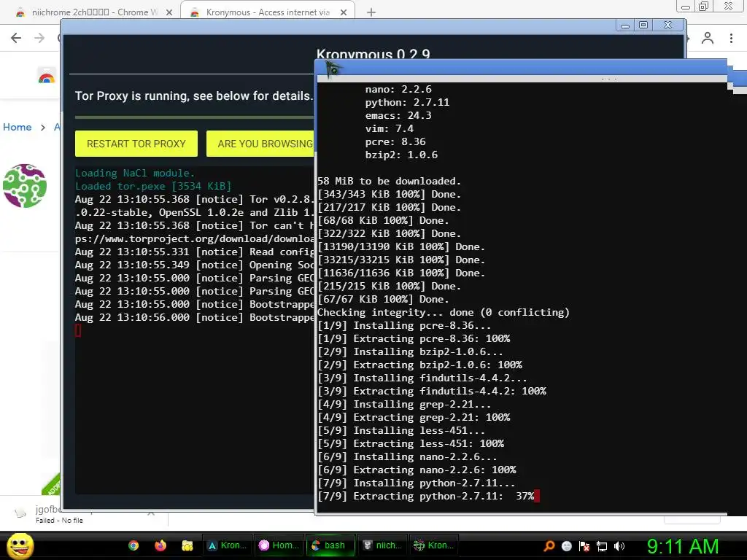Click the 'python: 2.7.11' terminal line

407,102
